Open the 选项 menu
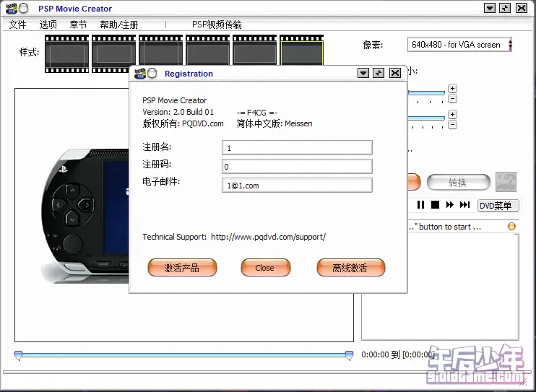 [x=48, y=25]
